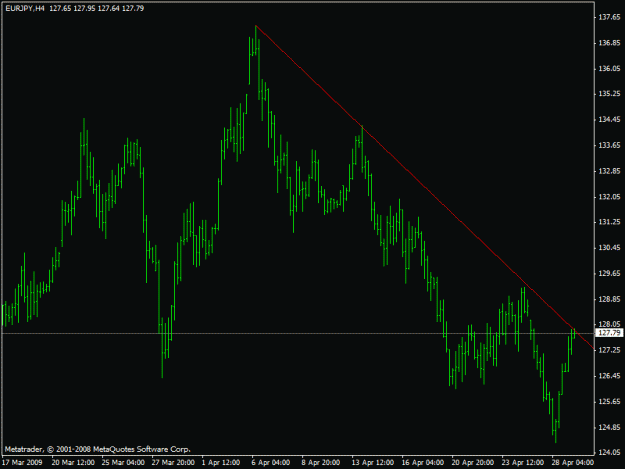Viewport: 625px width, 469px height.
Task: Click the 13 Apr 12:00 time label
Action: click(373, 462)
